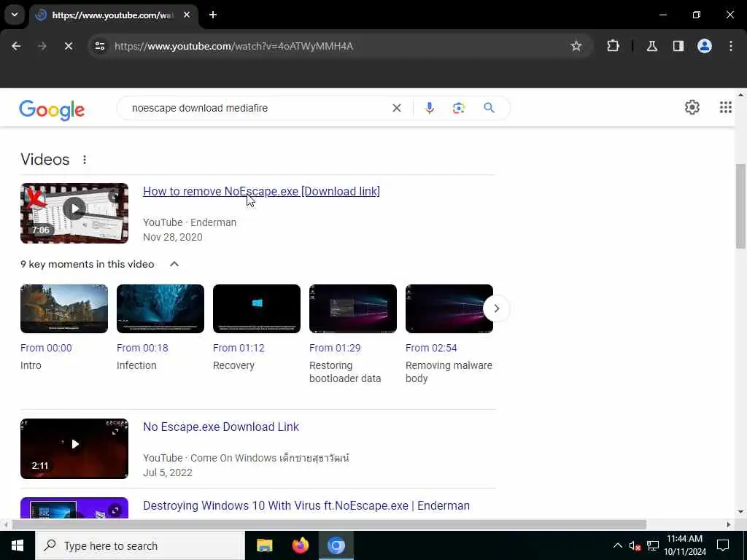Collapse the 9 key moments section

pyautogui.click(x=174, y=264)
